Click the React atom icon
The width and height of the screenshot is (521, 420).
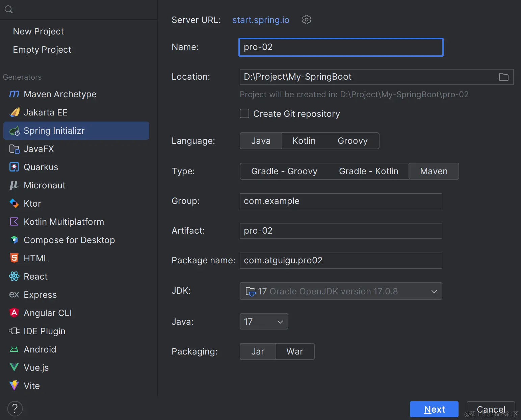pyautogui.click(x=14, y=276)
